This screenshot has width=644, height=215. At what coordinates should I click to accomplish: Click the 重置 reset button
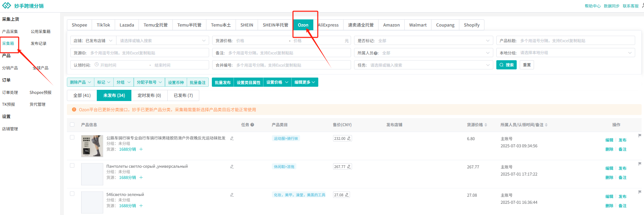pyautogui.click(x=527, y=65)
